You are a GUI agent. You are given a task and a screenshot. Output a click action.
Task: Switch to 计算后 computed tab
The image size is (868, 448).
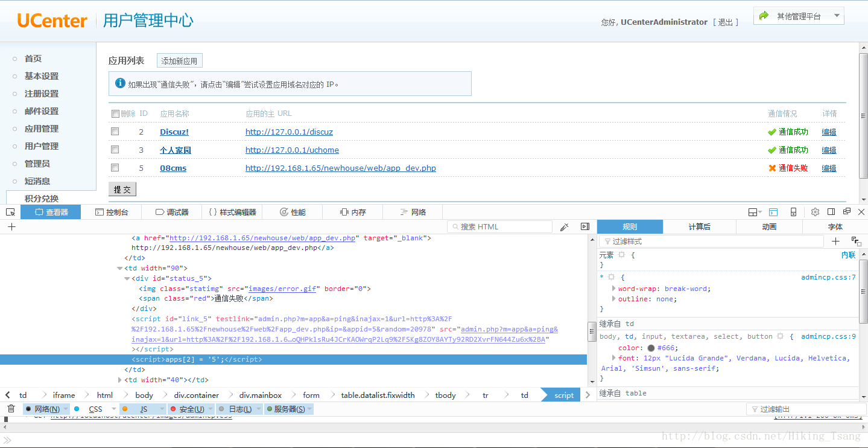coord(700,226)
